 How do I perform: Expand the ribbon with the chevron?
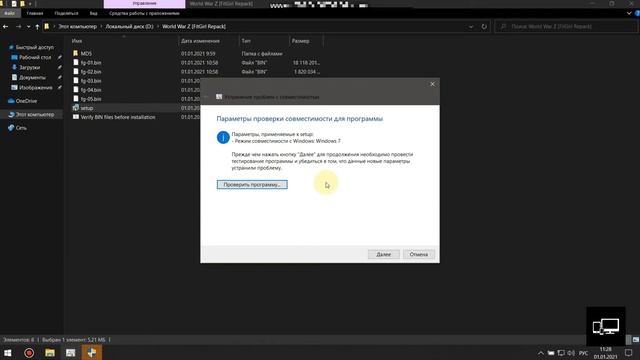point(629,13)
